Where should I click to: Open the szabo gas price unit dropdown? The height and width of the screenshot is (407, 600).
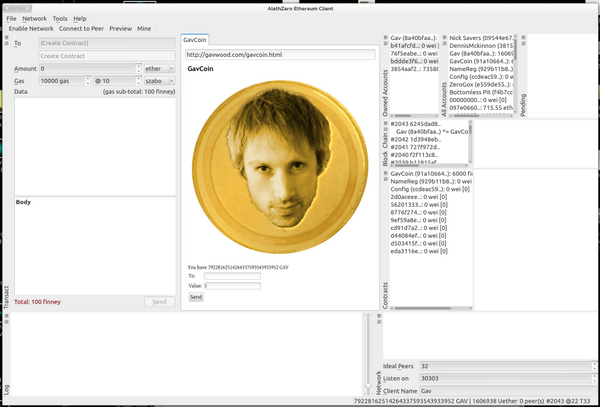point(160,81)
